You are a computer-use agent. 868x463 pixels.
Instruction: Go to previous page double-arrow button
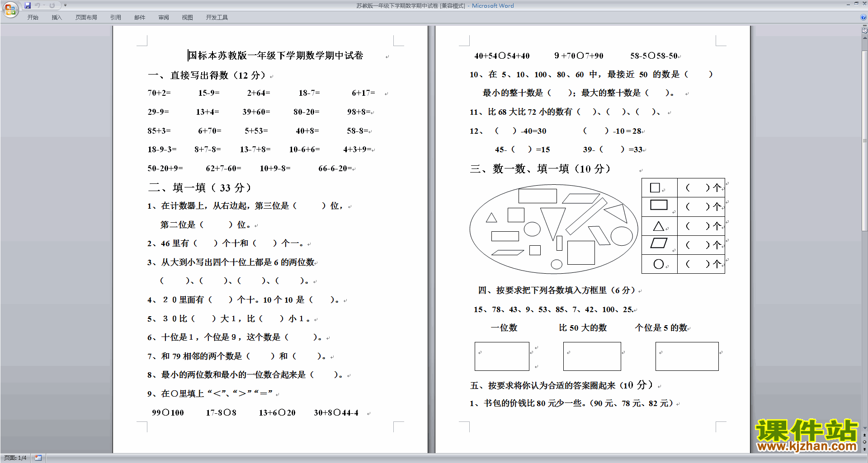(865, 435)
